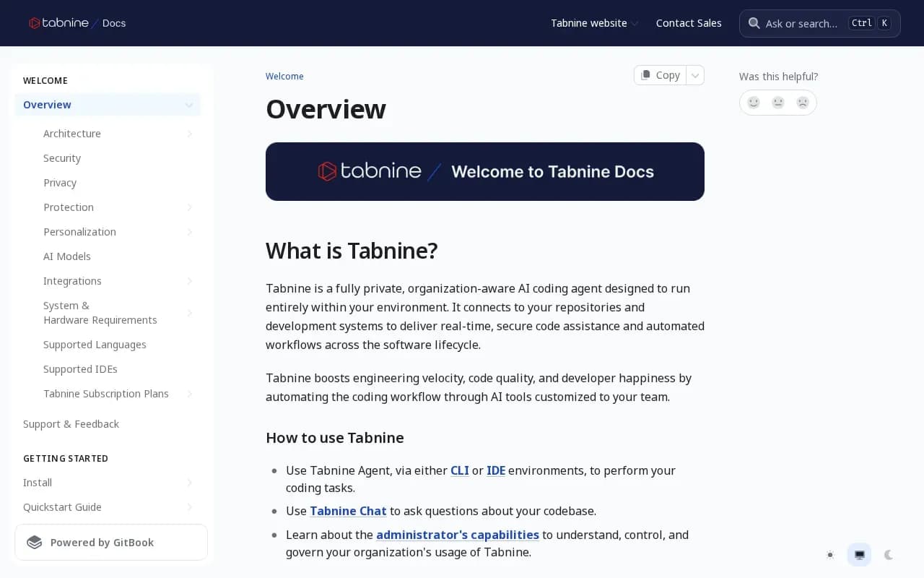The height and width of the screenshot is (578, 924).
Task: Rate page with sad face icon
Action: 803,103
